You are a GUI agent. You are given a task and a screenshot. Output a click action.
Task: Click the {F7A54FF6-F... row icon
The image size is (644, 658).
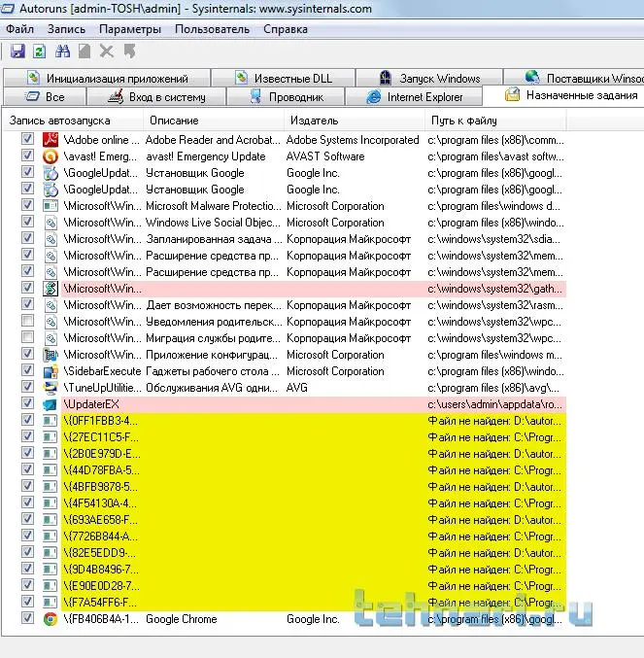[51, 603]
